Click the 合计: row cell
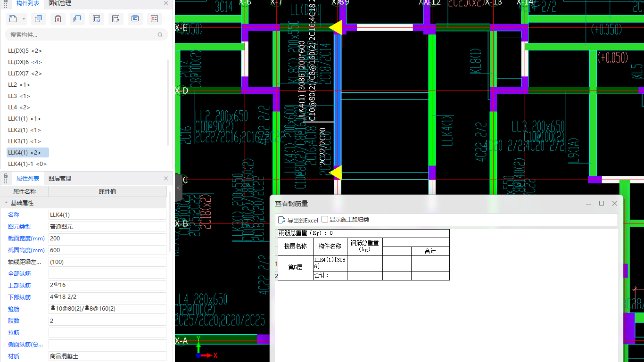This screenshot has width=644, height=362. click(330, 276)
